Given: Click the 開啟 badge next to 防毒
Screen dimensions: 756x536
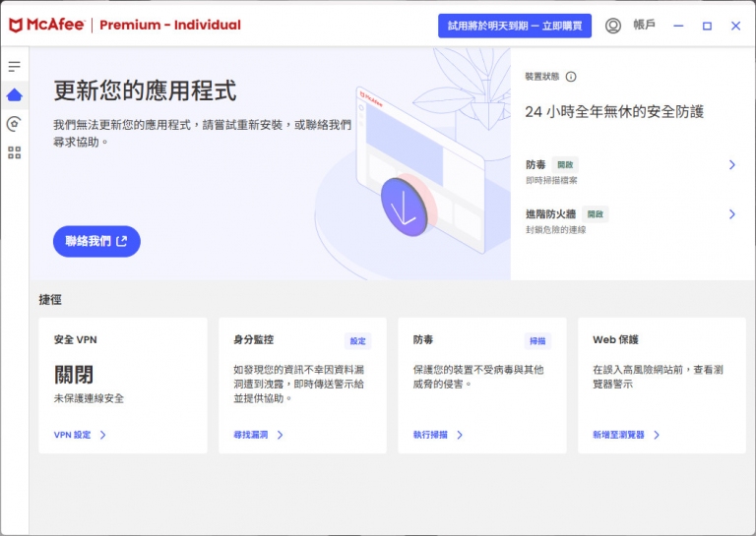Looking at the screenshot, I should click(x=565, y=164).
